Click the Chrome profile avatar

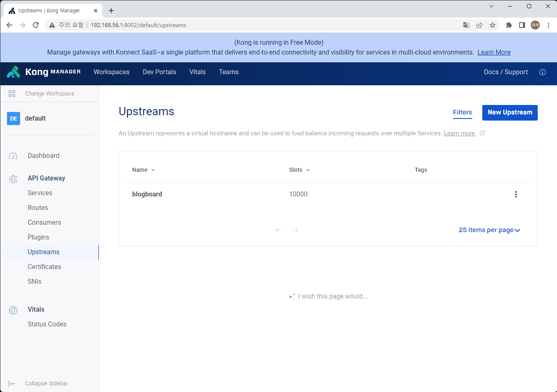click(535, 25)
